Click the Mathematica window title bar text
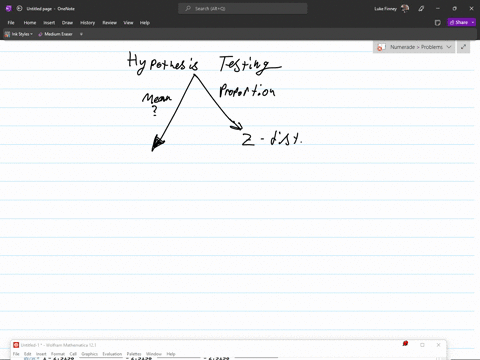 (x=59, y=345)
